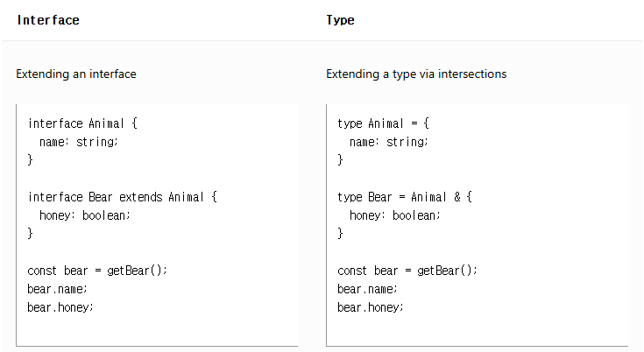The height and width of the screenshot is (352, 644).
Task: Click "const bear = getBear();" in interface code block
Action: click(97, 271)
